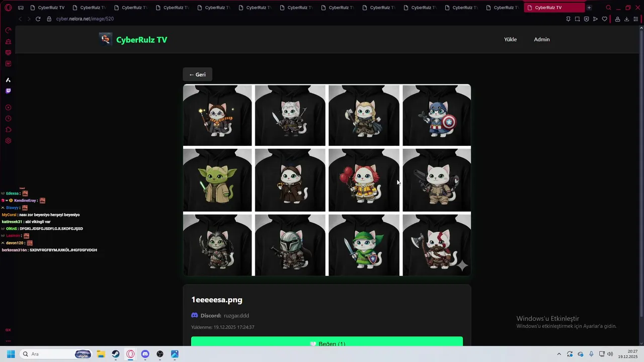Go back with the Geri button
Image resolution: width=644 pixels, height=362 pixels.
[197, 74]
